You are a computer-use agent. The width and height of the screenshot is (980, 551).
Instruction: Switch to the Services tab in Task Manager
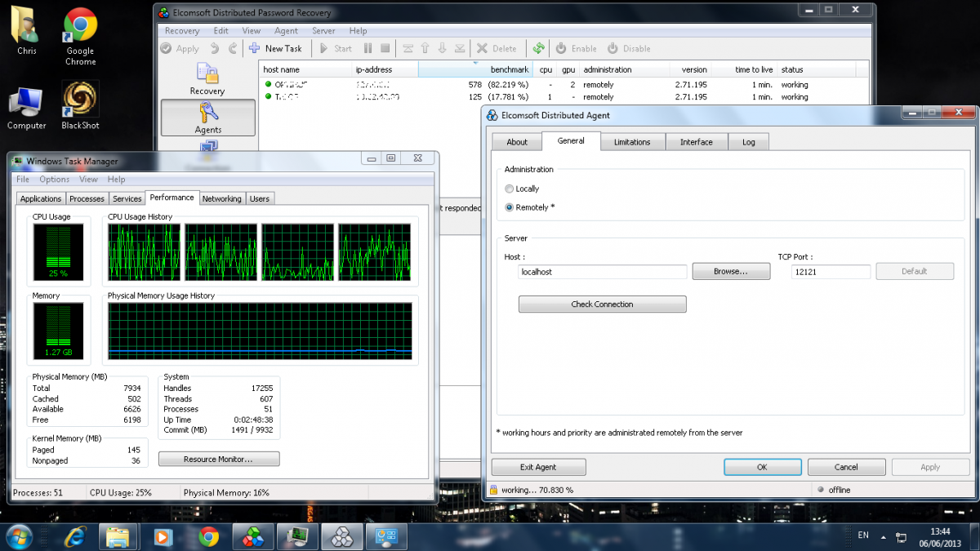point(127,198)
